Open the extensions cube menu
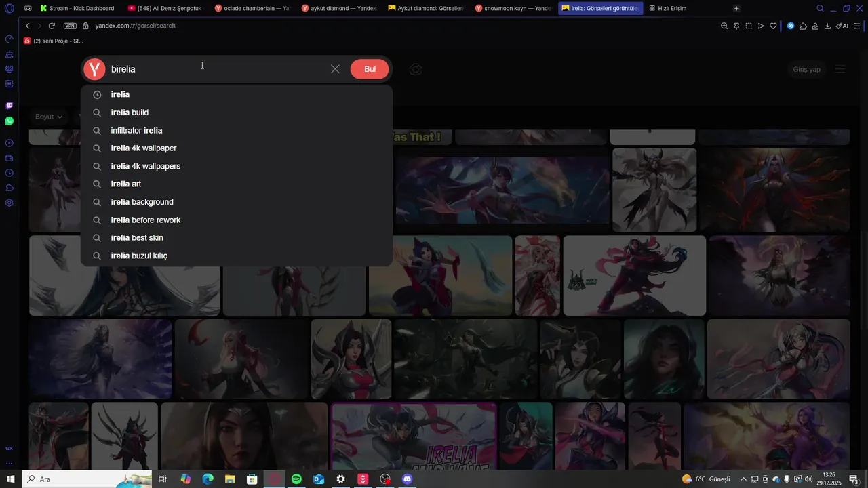The image size is (868, 488). pos(803,26)
